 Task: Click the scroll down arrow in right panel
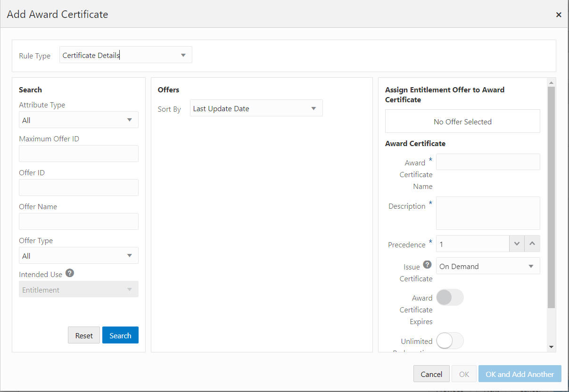pos(552,347)
